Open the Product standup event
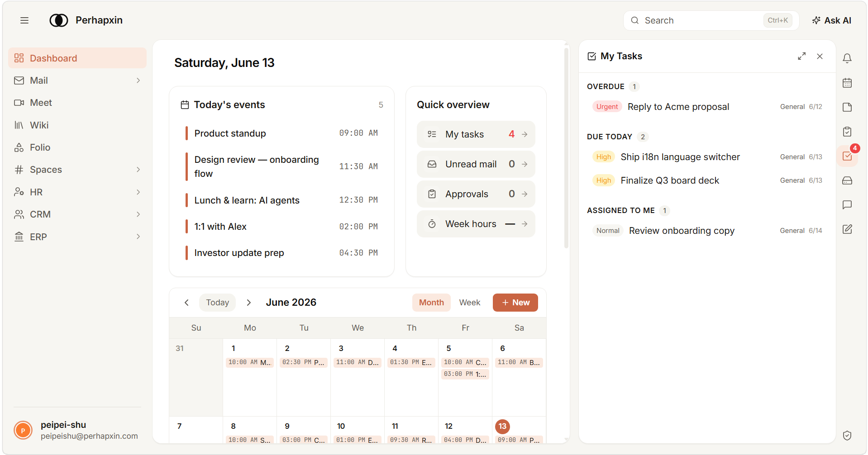This screenshot has height=455, width=868. 281,133
